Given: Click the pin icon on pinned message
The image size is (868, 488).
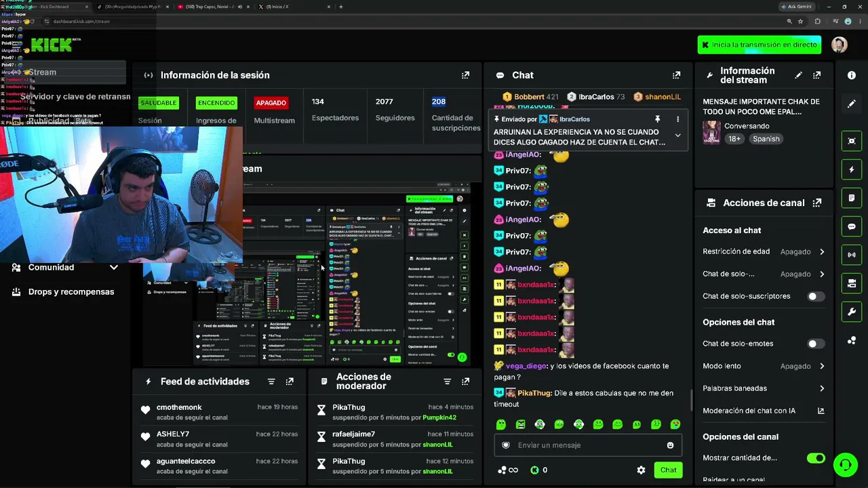Looking at the screenshot, I should click(x=657, y=119).
